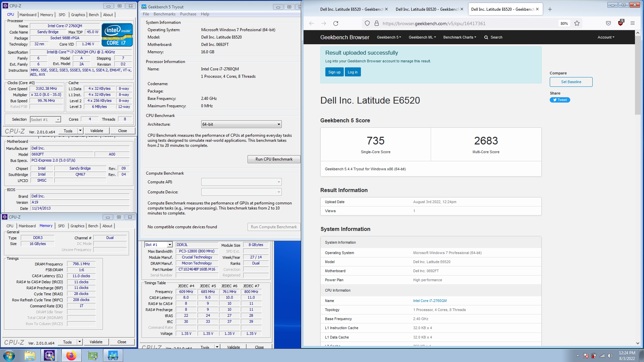Screen dimensions: 644x362
Task: Switch to CPU-Z via its taskbar icon
Action: tap(49, 355)
